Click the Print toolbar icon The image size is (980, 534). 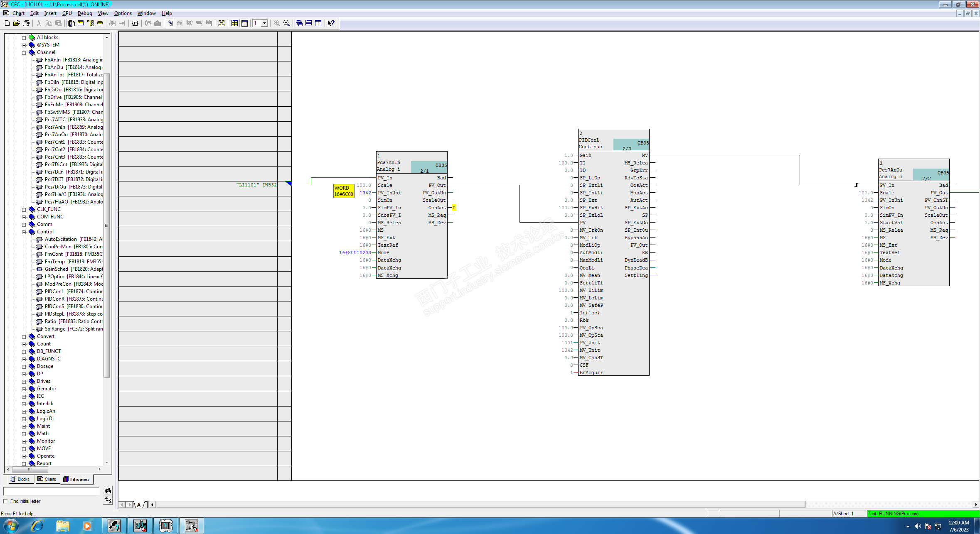pos(26,23)
